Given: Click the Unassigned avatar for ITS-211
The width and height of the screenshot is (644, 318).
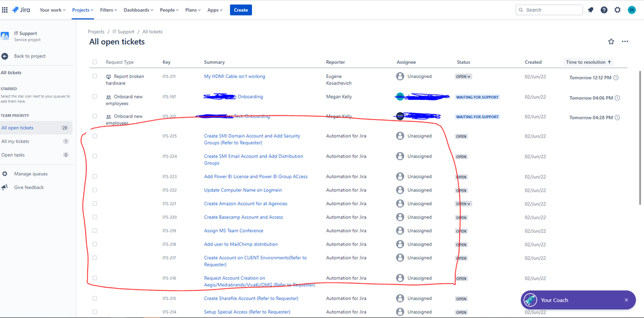Looking at the screenshot, I should [x=400, y=76].
